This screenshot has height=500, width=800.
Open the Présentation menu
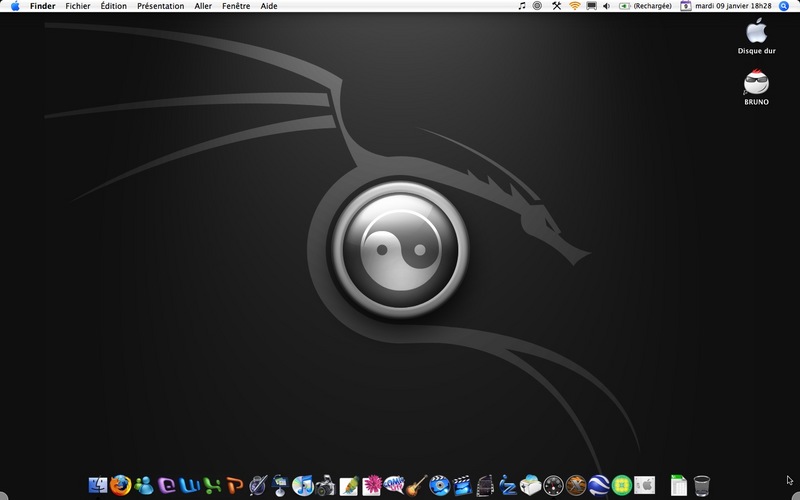pyautogui.click(x=161, y=6)
